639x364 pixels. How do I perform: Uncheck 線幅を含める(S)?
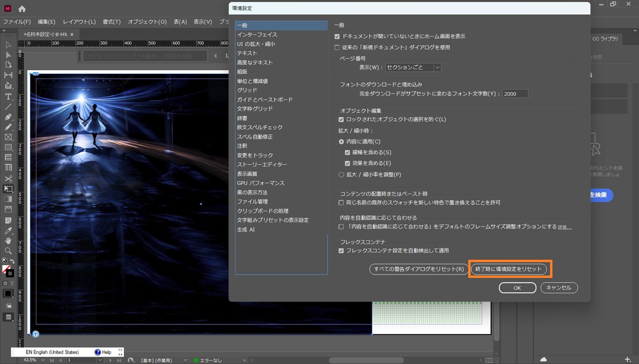(348, 153)
